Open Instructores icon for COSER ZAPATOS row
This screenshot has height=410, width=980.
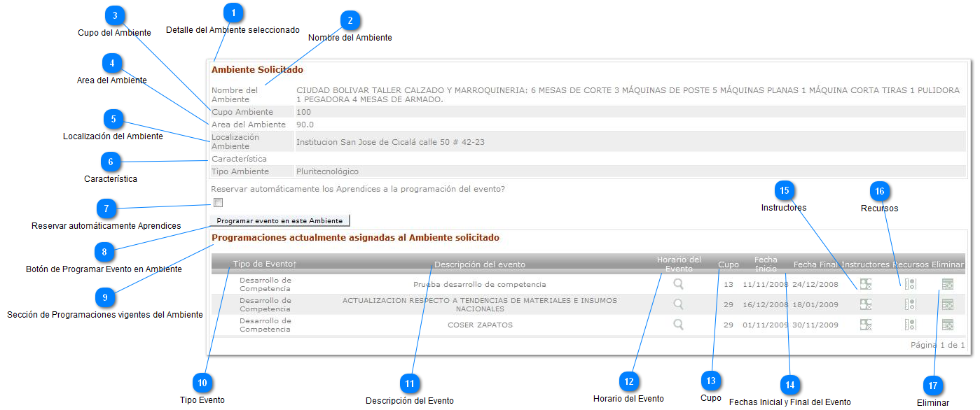pos(866,325)
